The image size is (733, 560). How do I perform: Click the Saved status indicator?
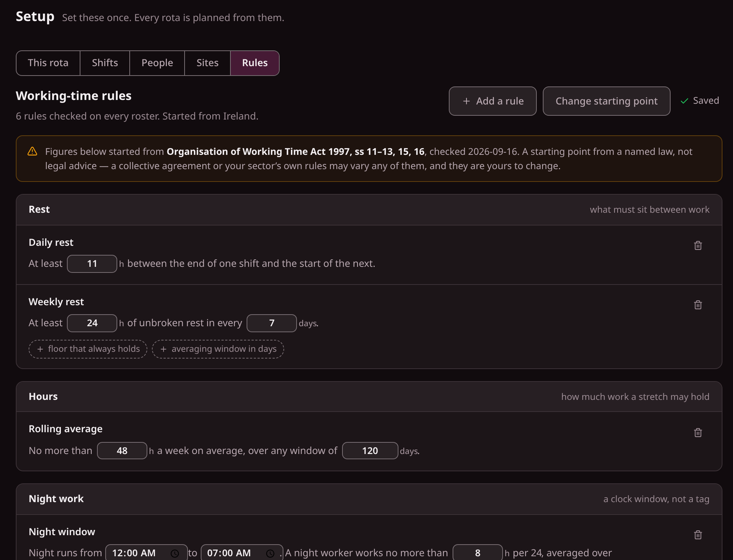(x=700, y=101)
